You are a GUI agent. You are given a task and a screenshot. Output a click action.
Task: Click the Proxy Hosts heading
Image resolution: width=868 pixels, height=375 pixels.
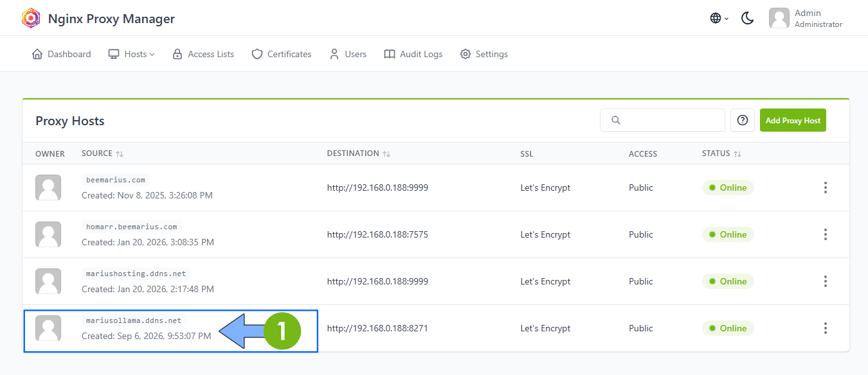[x=70, y=121]
